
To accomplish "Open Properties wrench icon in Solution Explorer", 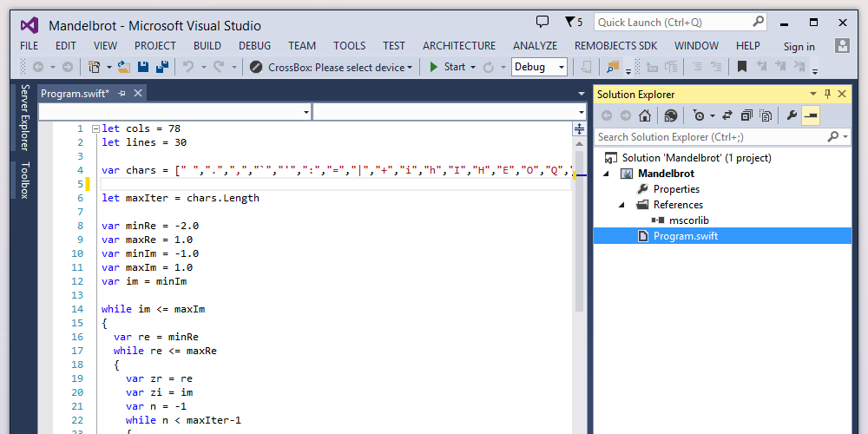I will (x=791, y=115).
